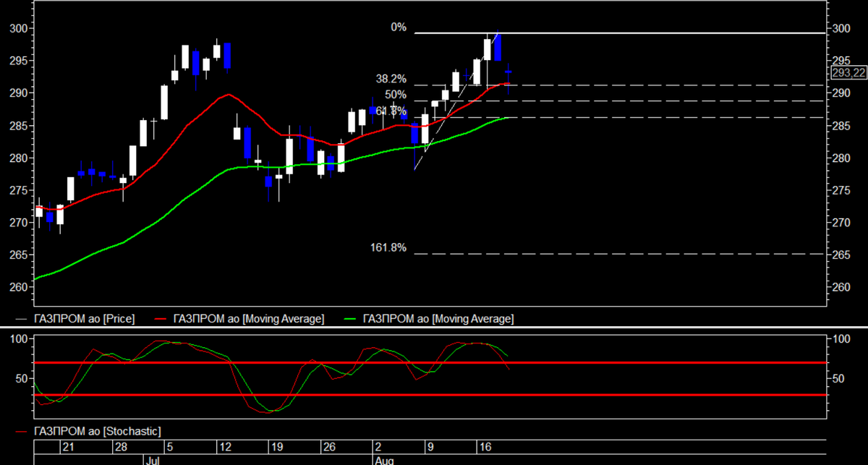The height and width of the screenshot is (465, 868).
Task: Click the 61.8% Fibonacci retracement label
Action: (391, 111)
